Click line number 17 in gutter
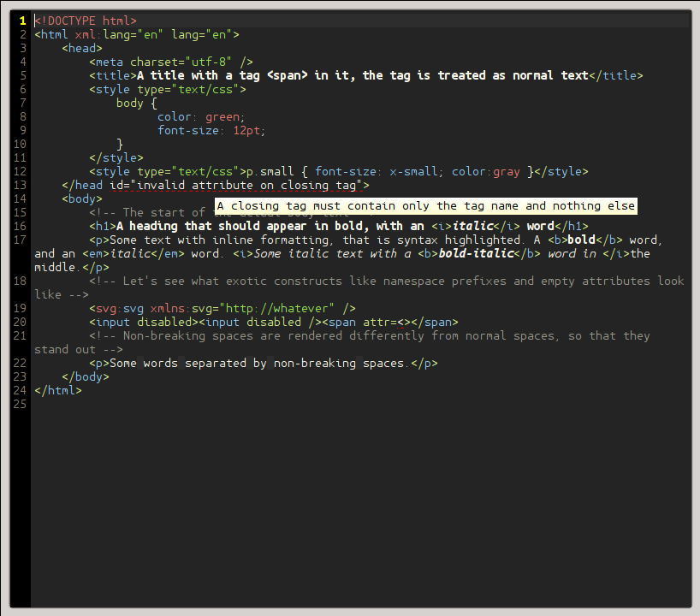 click(20, 240)
